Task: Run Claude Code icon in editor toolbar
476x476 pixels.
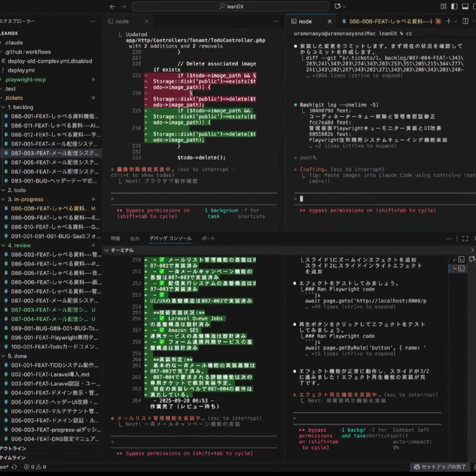Action: [438, 21]
